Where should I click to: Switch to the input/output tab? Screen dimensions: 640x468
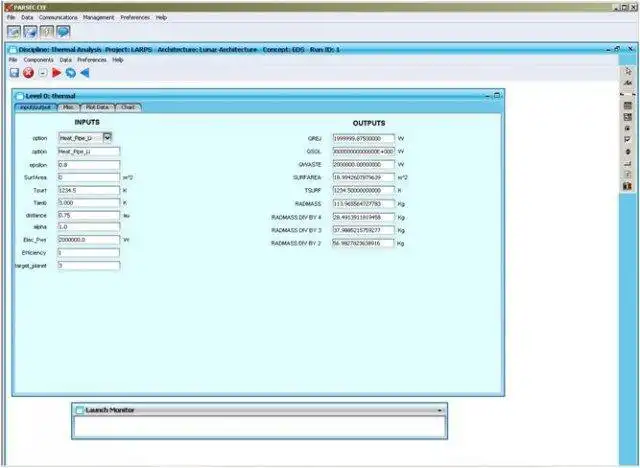pyautogui.click(x=36, y=107)
